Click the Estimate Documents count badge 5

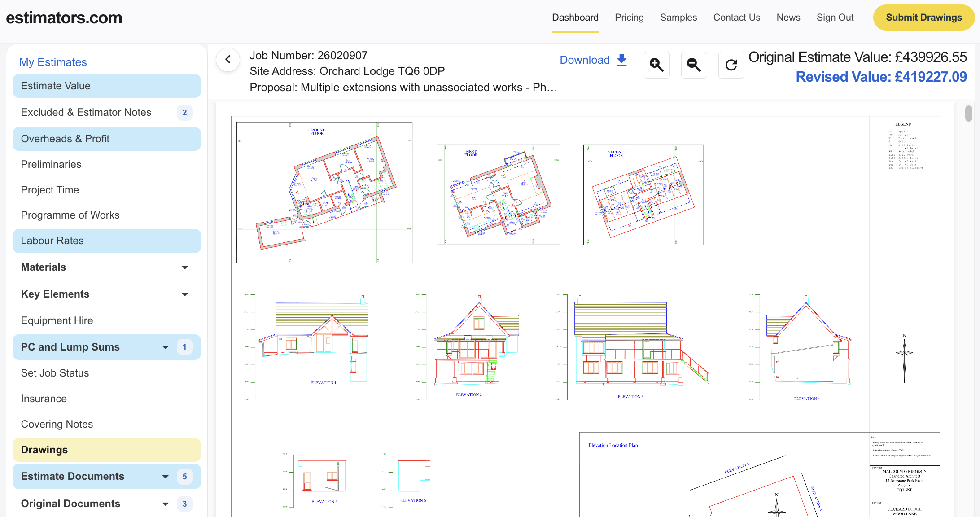pos(184,477)
